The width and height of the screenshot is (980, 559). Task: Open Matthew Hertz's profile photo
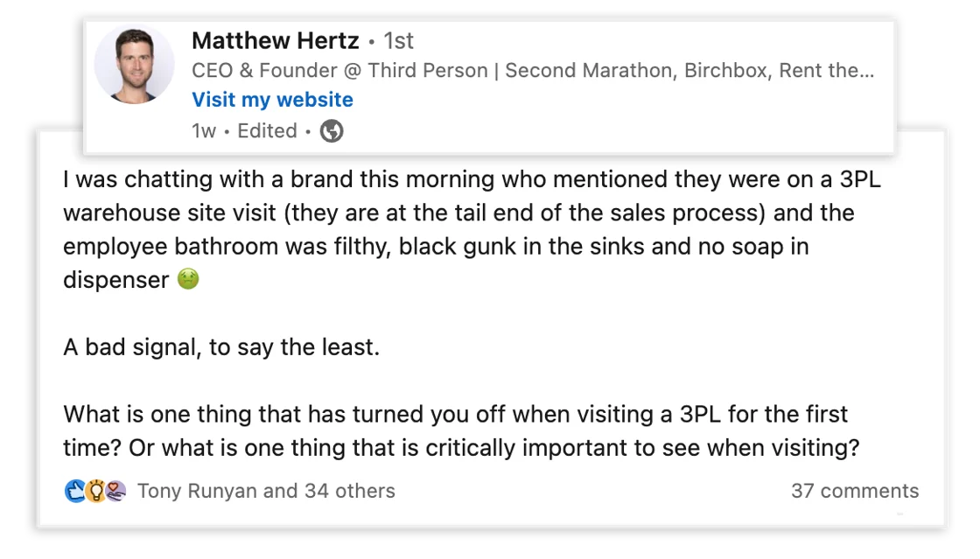click(x=134, y=66)
